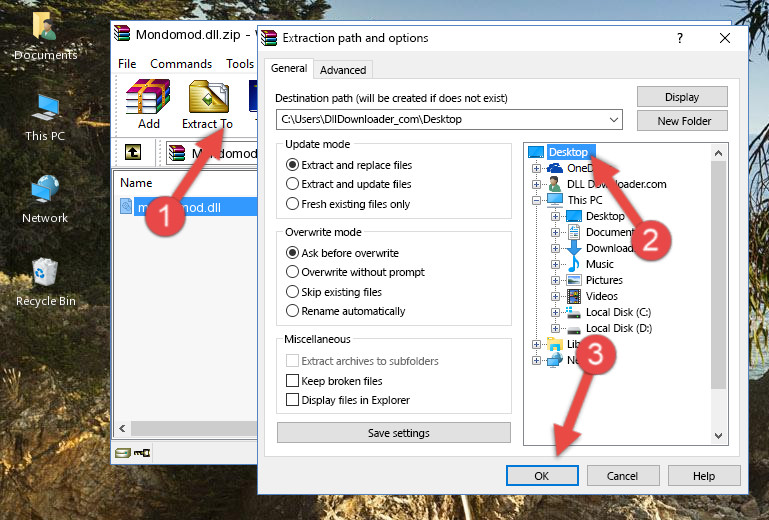
Task: Select Overwrite without prompt option
Action: [x=355, y=272]
